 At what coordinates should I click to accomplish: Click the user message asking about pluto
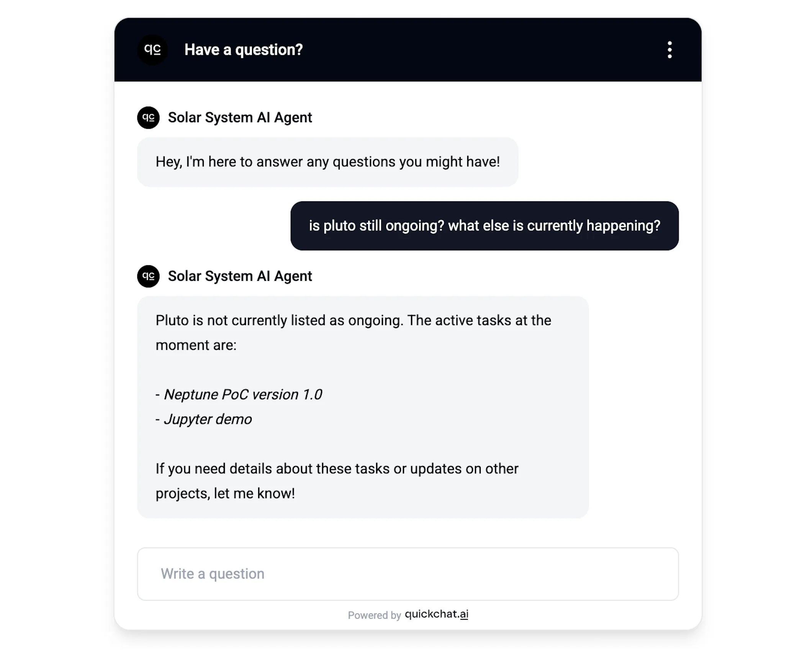(484, 226)
